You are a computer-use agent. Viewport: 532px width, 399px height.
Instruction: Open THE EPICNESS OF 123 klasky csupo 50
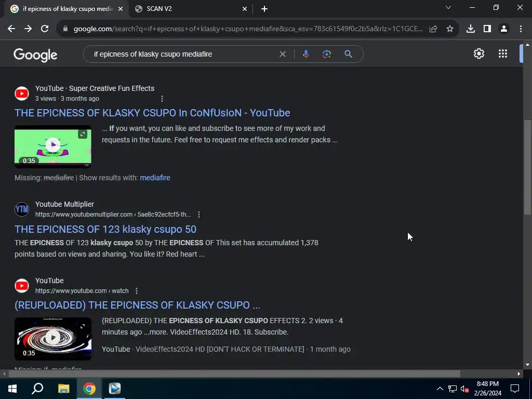(105, 229)
